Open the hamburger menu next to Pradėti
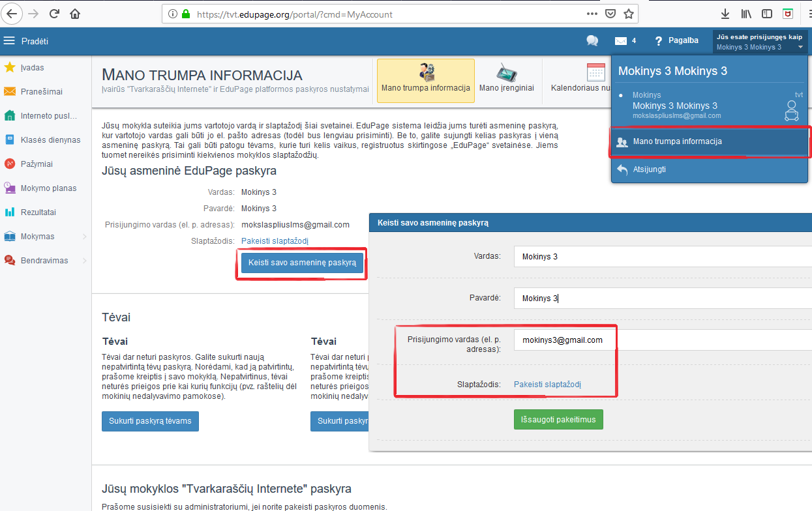 coord(9,41)
